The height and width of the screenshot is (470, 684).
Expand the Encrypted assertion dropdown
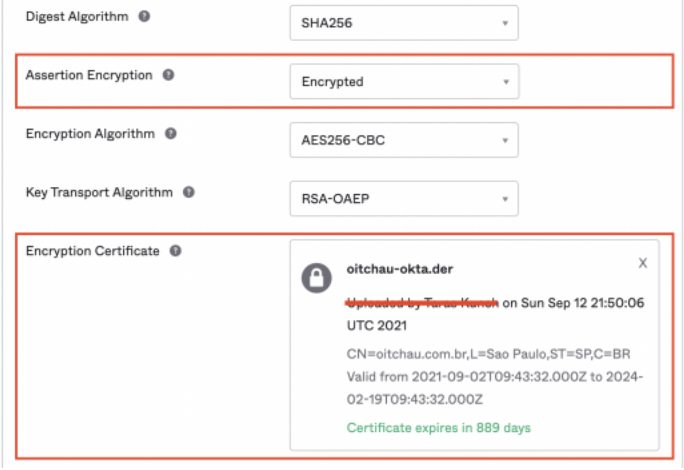pyautogui.click(x=404, y=81)
